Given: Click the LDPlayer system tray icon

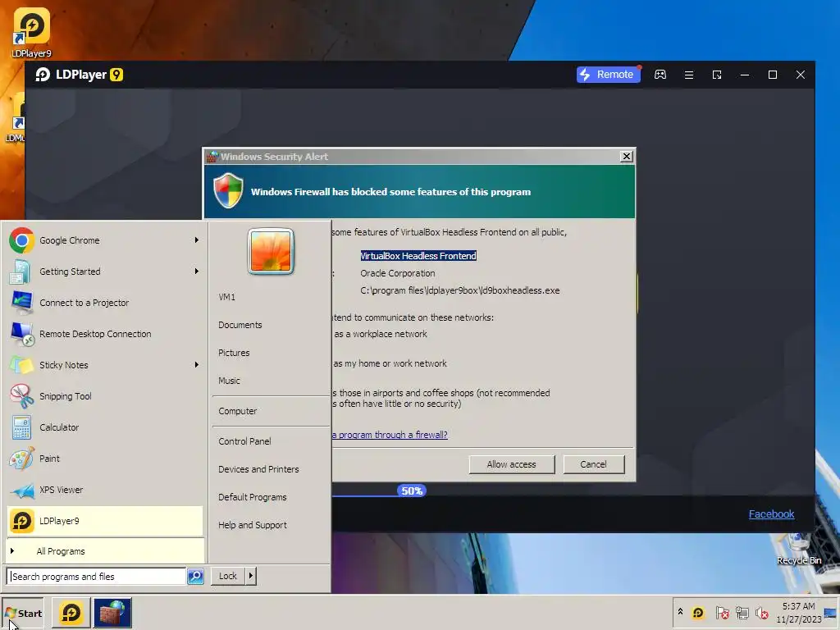Looking at the screenshot, I should click(x=697, y=612).
